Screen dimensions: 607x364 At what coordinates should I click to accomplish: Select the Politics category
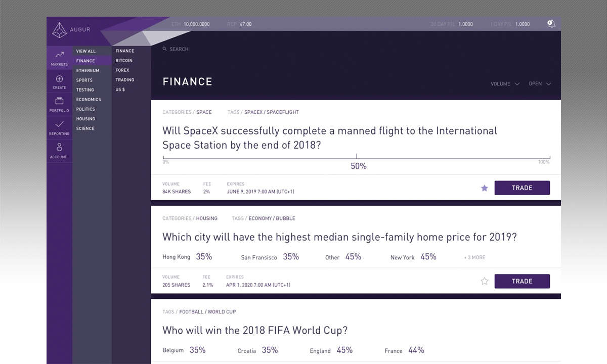pos(85,109)
